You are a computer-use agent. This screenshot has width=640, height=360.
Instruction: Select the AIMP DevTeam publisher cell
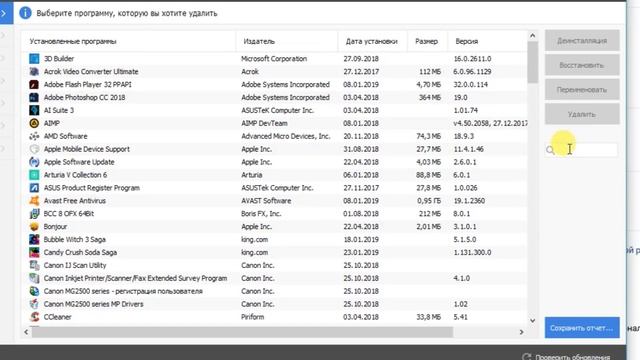[264, 123]
